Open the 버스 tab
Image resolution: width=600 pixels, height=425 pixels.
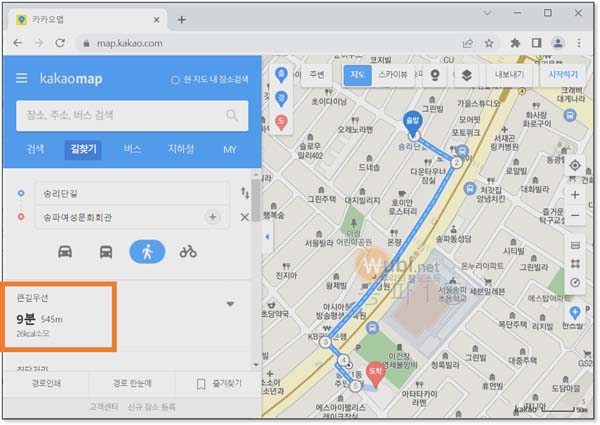pos(132,149)
